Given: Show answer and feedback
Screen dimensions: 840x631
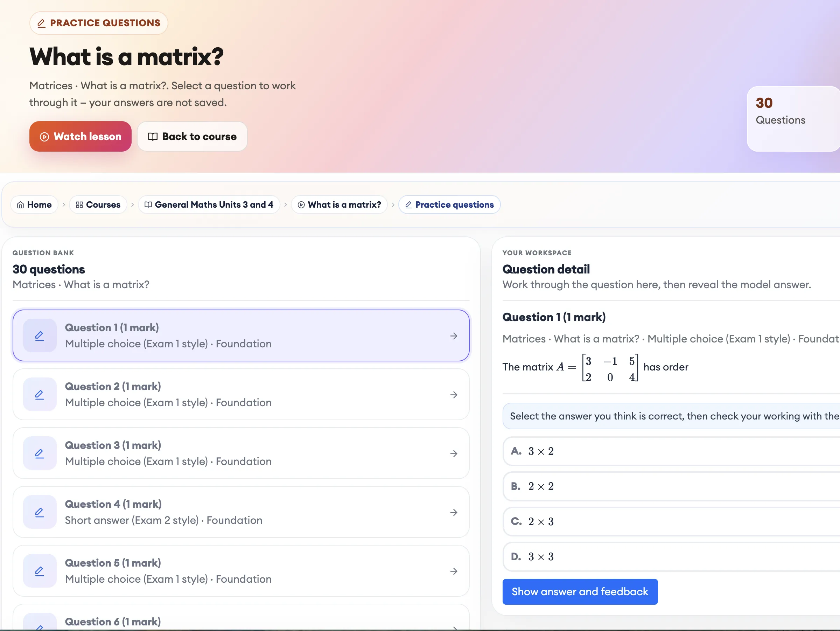Looking at the screenshot, I should (580, 592).
